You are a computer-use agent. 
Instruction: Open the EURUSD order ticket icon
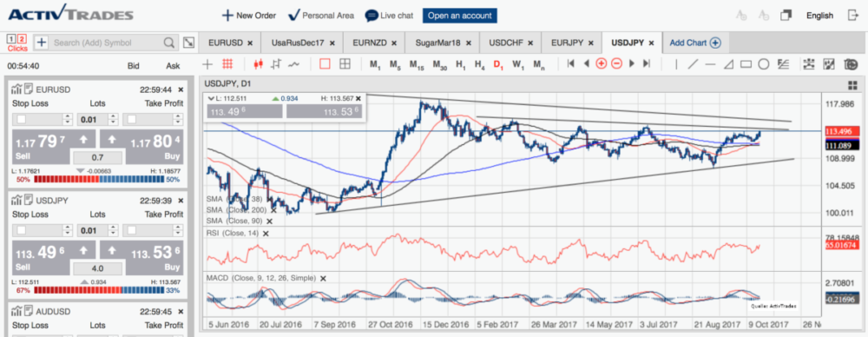point(29,89)
